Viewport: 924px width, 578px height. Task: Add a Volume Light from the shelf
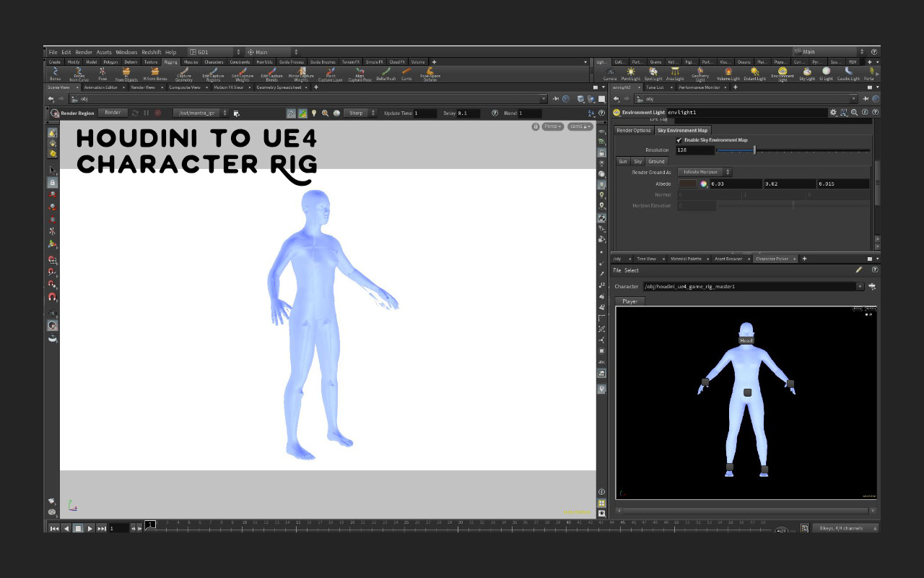click(x=728, y=74)
